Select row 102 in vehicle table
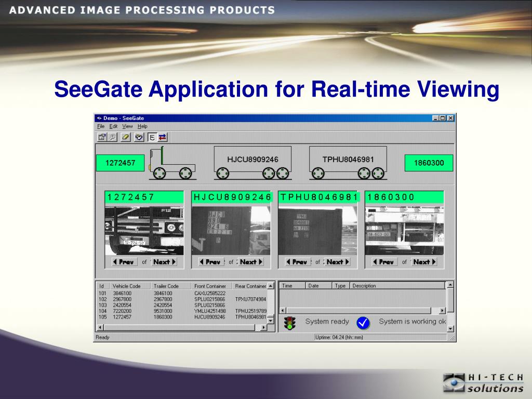Viewport: 532px width, 399px height. tap(182, 299)
